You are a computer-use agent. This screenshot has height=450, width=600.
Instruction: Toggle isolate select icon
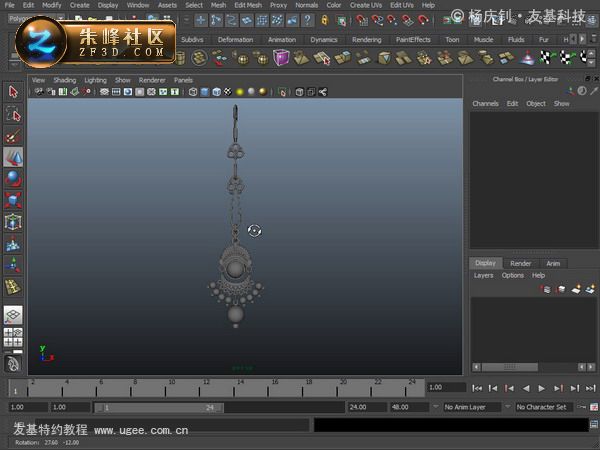coord(282,92)
